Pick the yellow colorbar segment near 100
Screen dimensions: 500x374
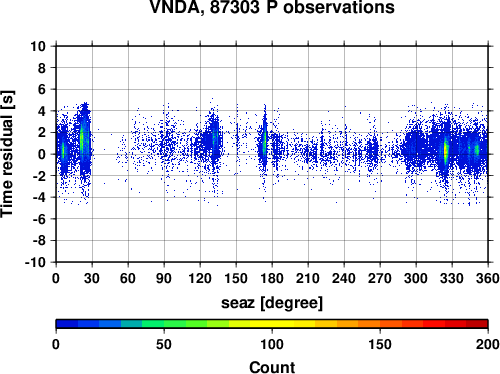point(272,324)
